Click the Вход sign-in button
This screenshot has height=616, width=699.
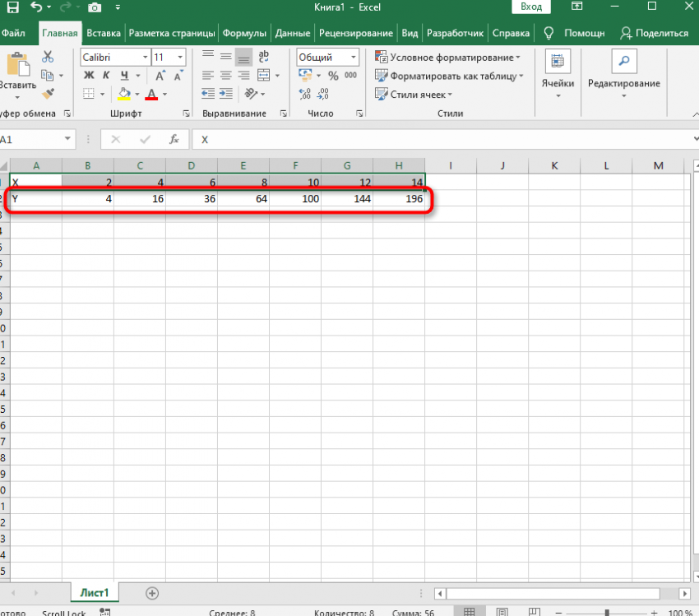531,7
